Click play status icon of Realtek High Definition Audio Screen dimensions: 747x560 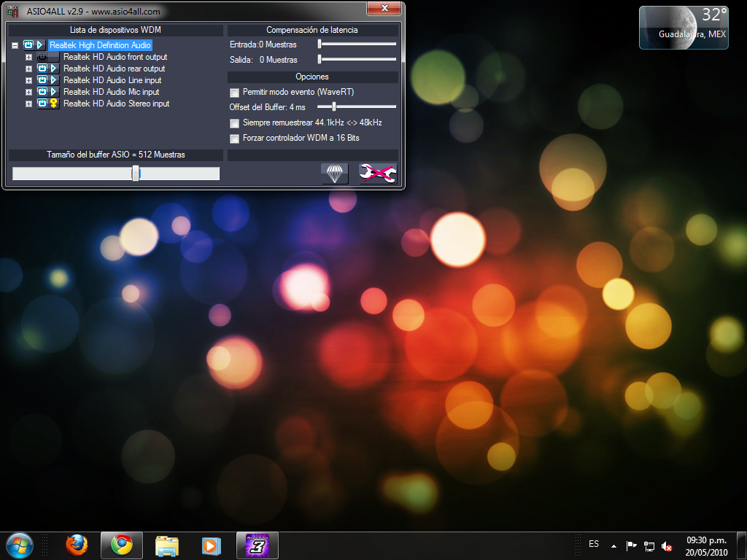(40, 44)
